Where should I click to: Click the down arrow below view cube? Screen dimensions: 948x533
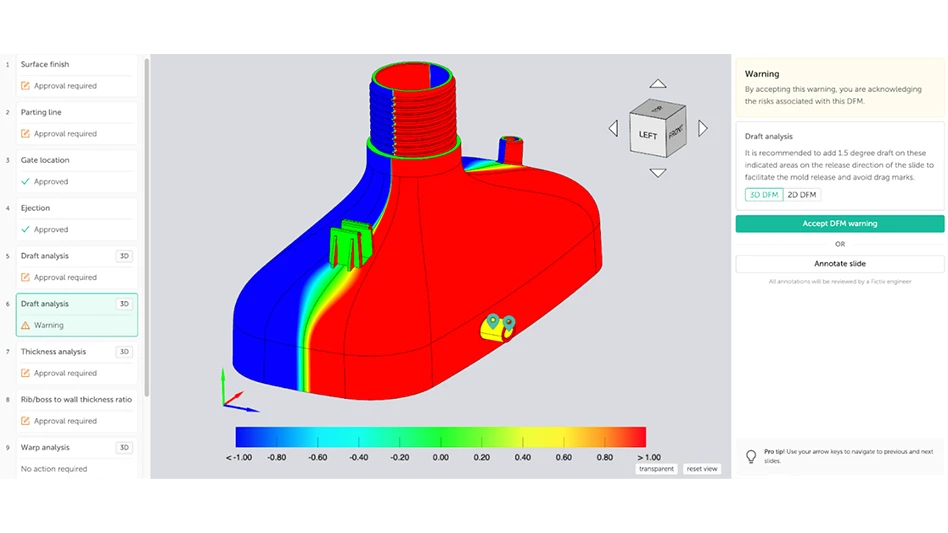tap(657, 173)
